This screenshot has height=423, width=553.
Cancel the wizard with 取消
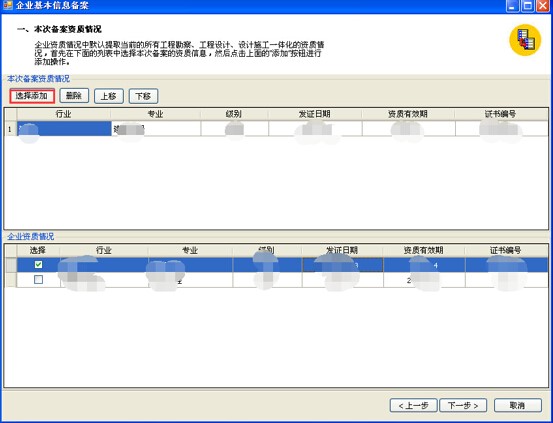pyautogui.click(x=518, y=405)
